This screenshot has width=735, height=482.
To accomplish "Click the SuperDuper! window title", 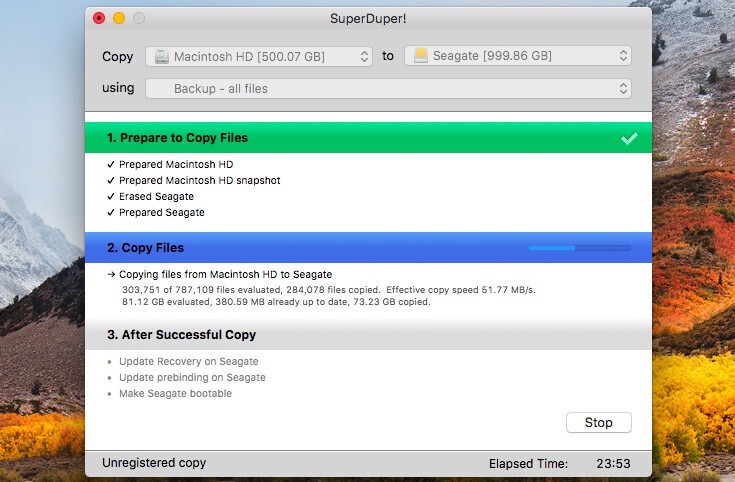I will coord(368,19).
